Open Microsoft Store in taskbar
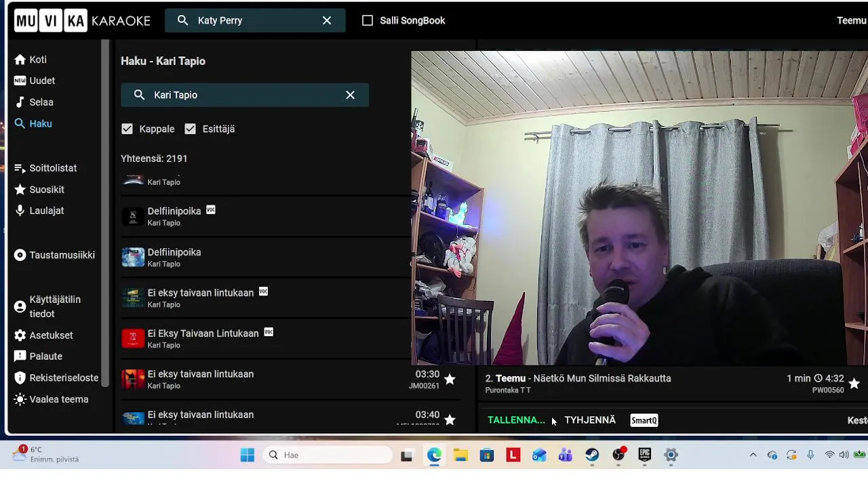The image size is (868, 488). click(x=487, y=455)
